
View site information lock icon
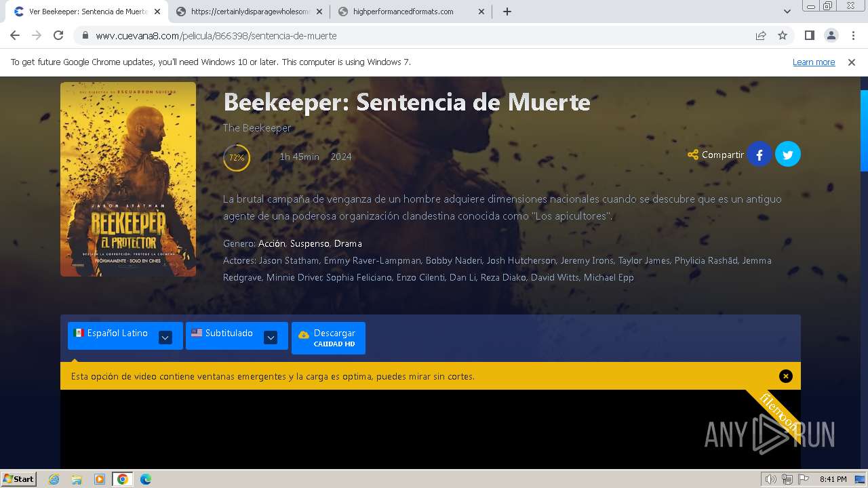85,35
